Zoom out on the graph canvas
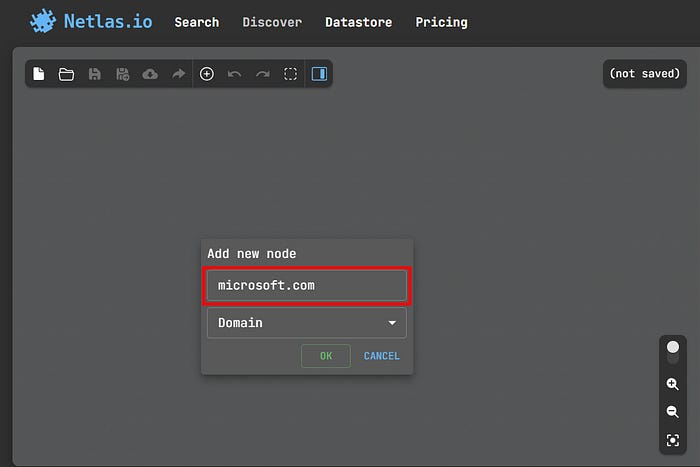Screen dimensions: 700x467 coord(673,412)
